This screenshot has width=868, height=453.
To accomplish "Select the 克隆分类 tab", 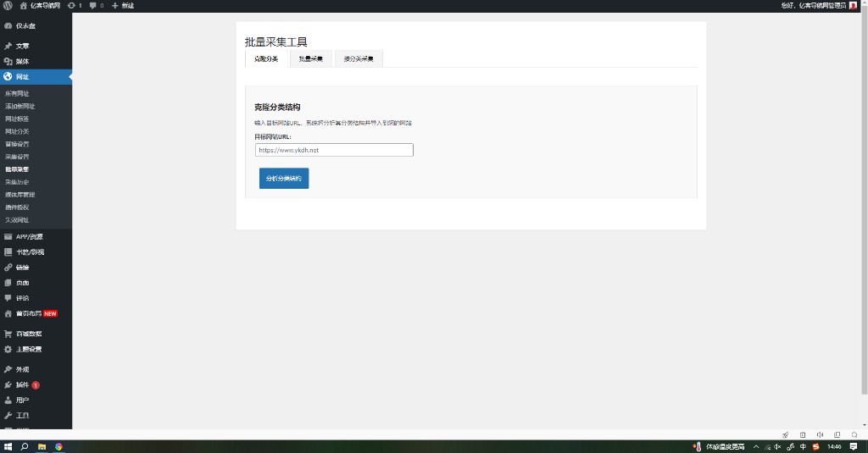I will (266, 58).
